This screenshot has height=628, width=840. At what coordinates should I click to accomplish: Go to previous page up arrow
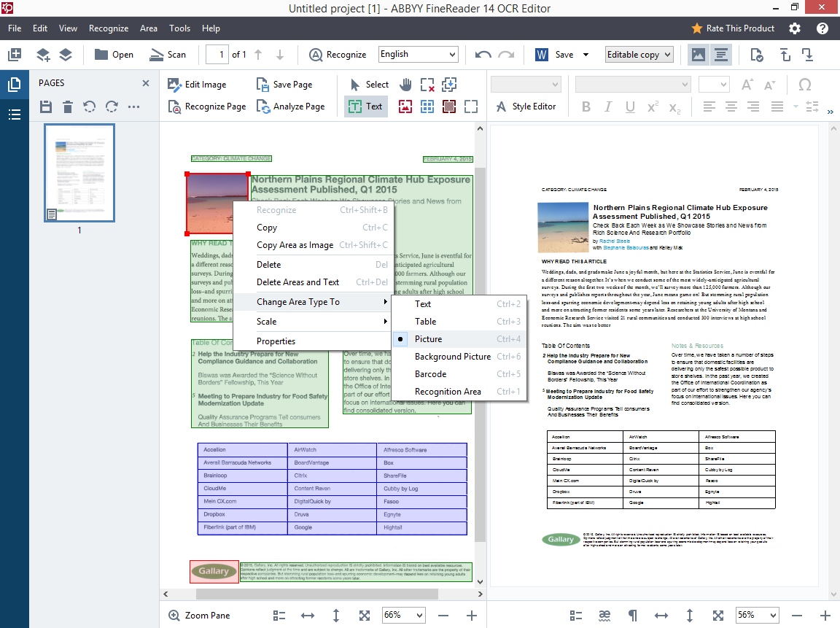258,55
